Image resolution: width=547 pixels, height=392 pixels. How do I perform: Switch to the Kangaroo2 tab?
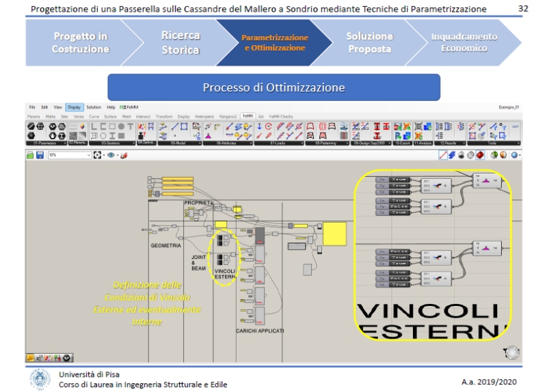[x=232, y=116]
